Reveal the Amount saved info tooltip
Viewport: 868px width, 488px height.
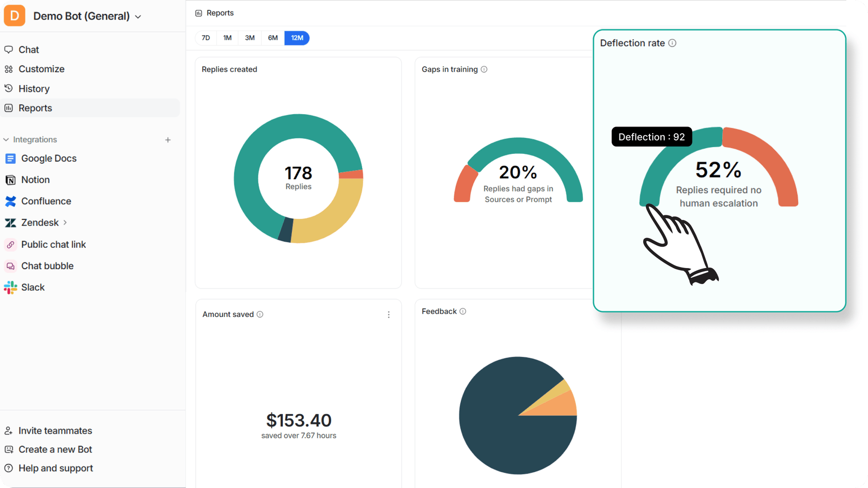coord(260,314)
